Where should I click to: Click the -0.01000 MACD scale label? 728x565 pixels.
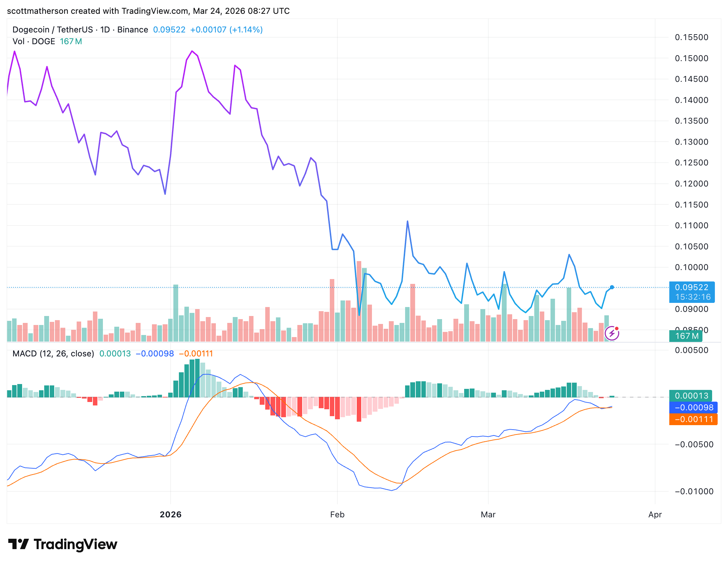693,491
